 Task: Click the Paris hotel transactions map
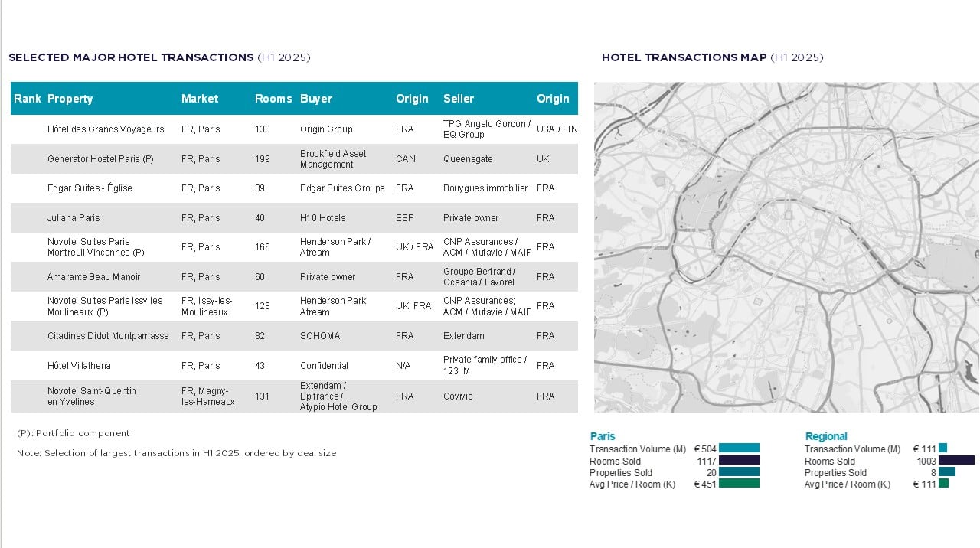tap(786, 247)
